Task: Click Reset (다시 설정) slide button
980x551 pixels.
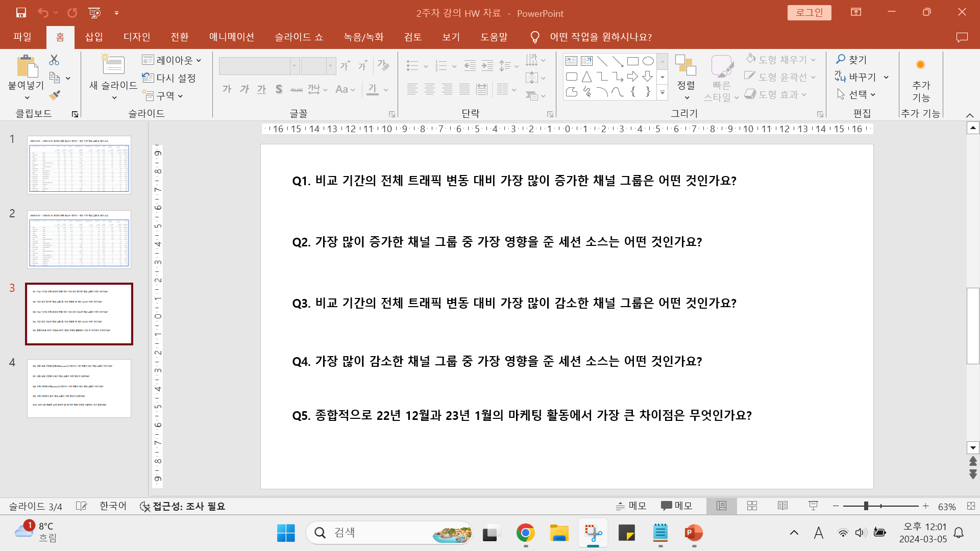Action: [169, 78]
